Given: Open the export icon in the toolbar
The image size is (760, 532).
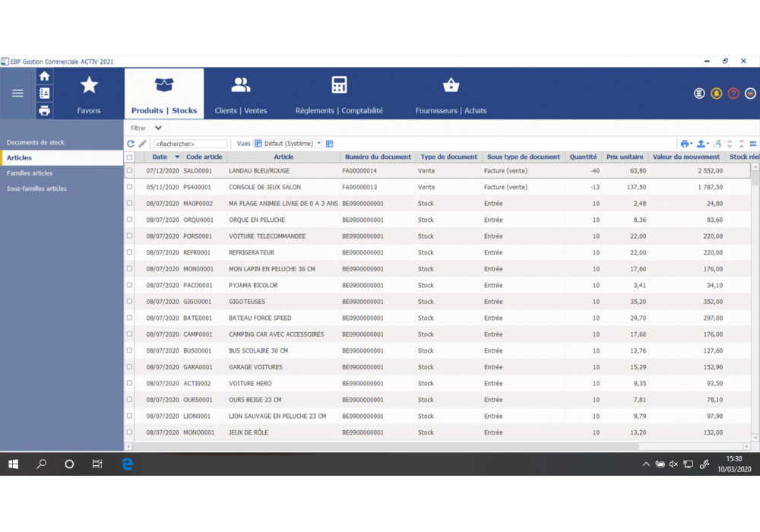Looking at the screenshot, I should 701,143.
